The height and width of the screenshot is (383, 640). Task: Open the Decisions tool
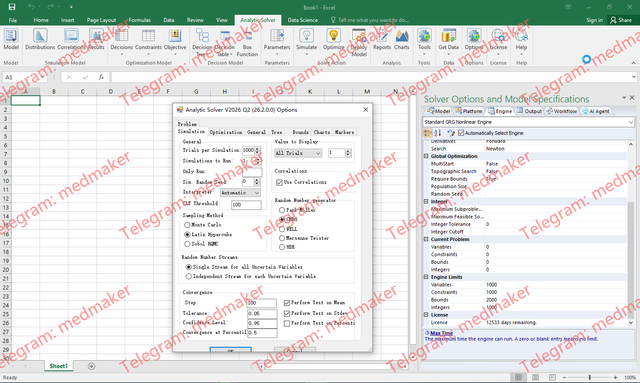[122, 36]
